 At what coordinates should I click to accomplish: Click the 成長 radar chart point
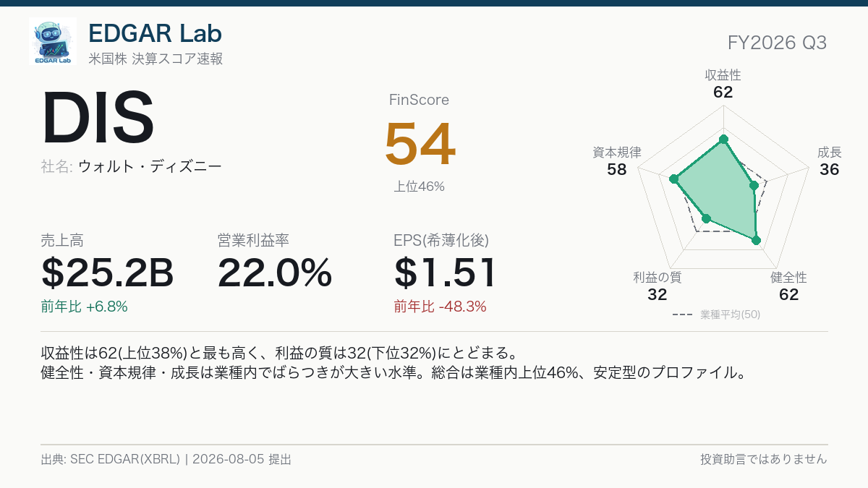click(754, 186)
